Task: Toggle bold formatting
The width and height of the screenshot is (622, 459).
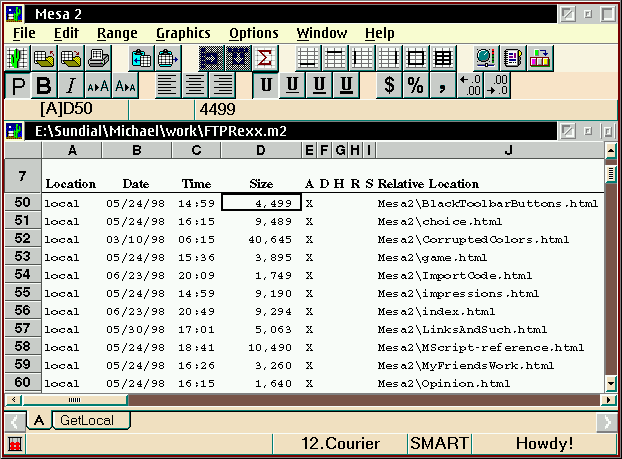Action: 44,85
